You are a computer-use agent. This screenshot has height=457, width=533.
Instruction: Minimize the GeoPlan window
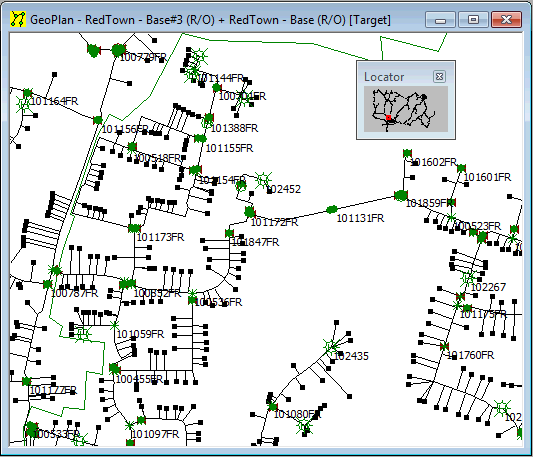pos(440,19)
